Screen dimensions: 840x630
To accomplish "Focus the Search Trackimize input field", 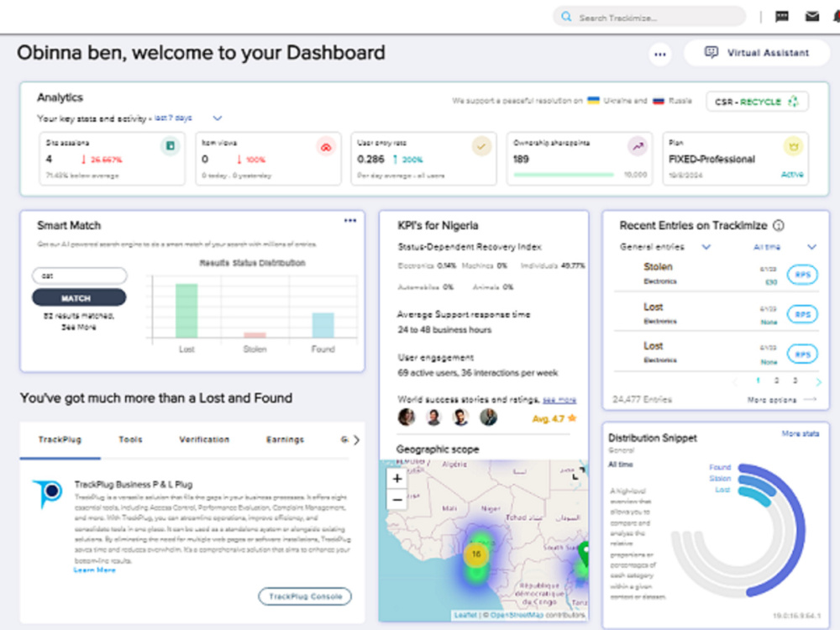I will [x=649, y=17].
